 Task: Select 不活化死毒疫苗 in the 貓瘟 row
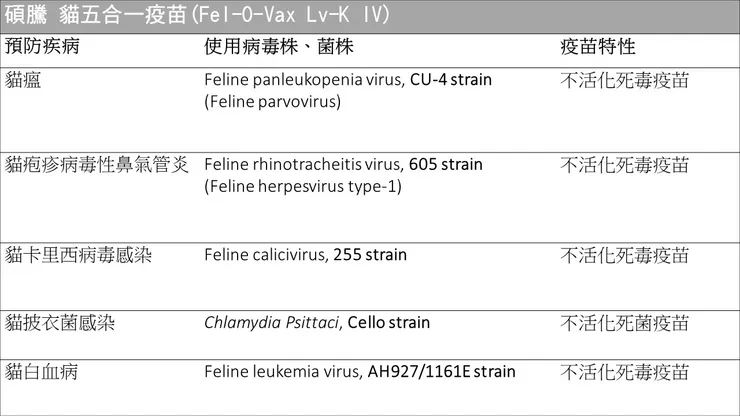(x=624, y=80)
